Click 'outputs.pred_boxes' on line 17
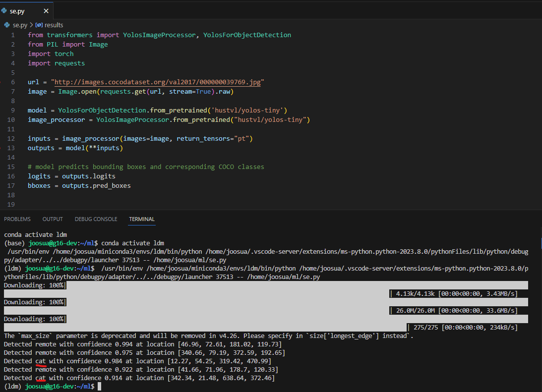This screenshot has height=392, width=542. pos(96,186)
